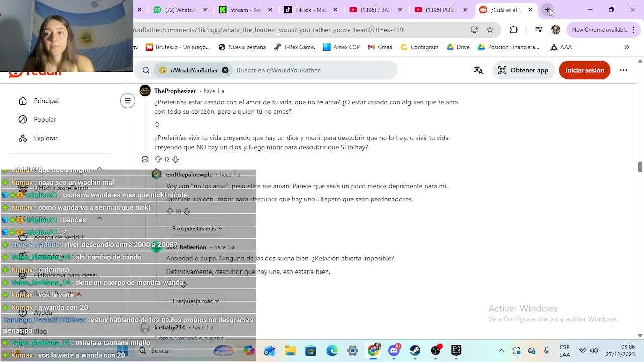644x362 pixels.
Task: Click the Chrome address bar URL
Action: pos(269,30)
